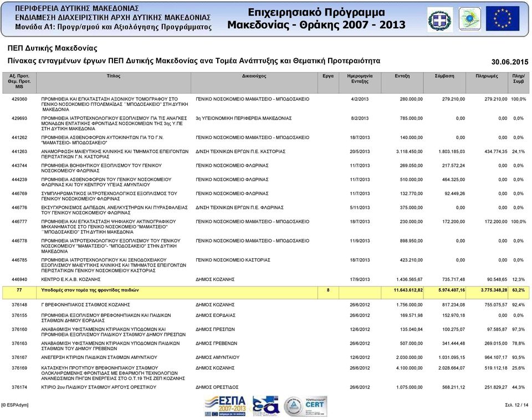Screen dimensions: 532x420
Task: Select MIS code 376167
Action: coord(19,357)
